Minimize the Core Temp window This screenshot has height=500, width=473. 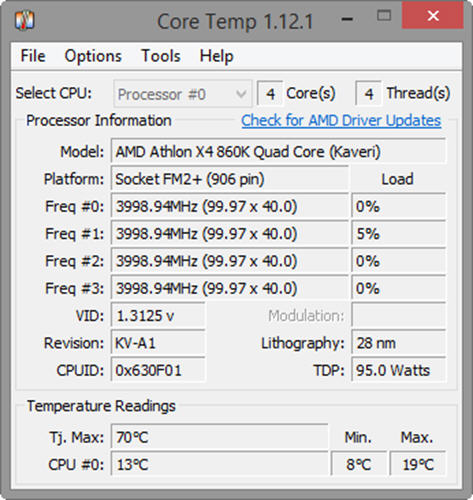(347, 19)
